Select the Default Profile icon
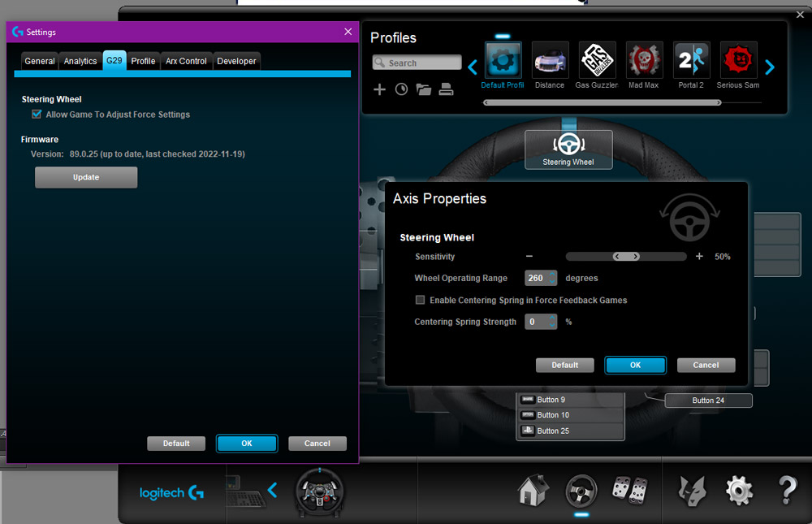 (x=503, y=59)
